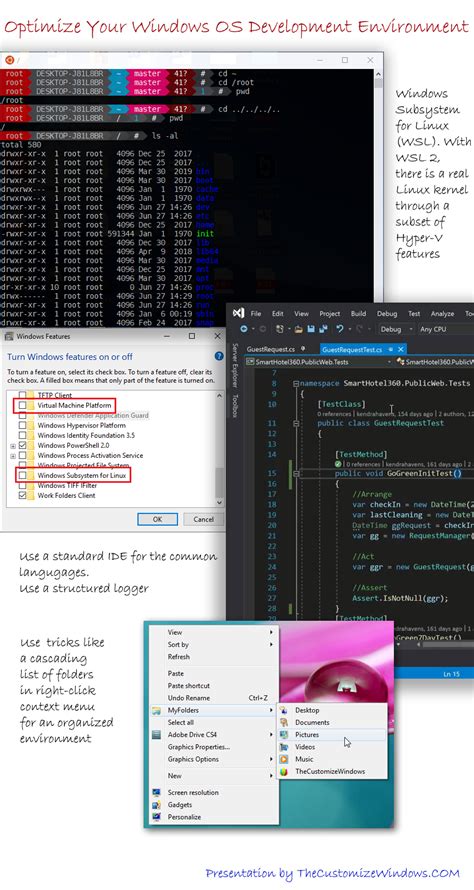Click the Save icon in Visual Studio toolbar
This screenshot has width=474, height=890.
coord(311,329)
